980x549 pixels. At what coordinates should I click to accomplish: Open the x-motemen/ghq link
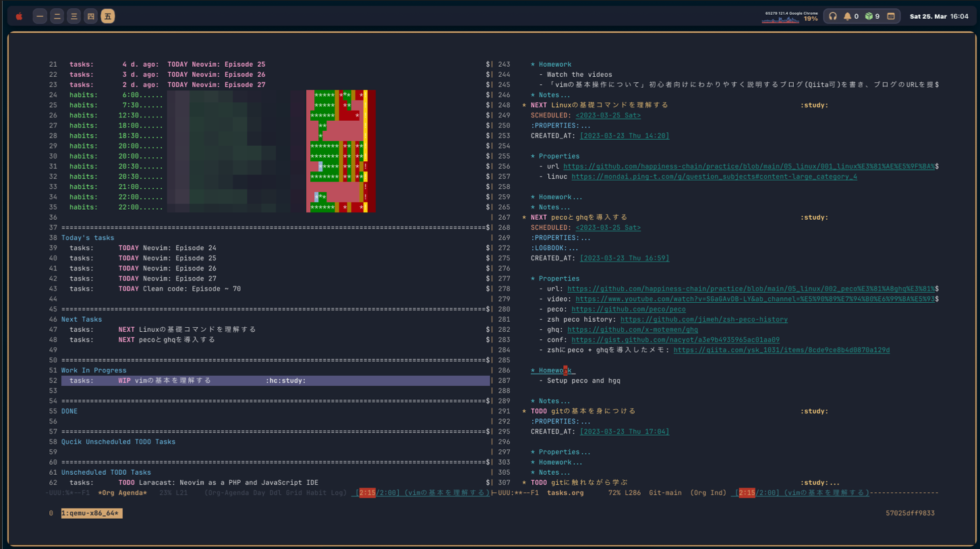[633, 329]
